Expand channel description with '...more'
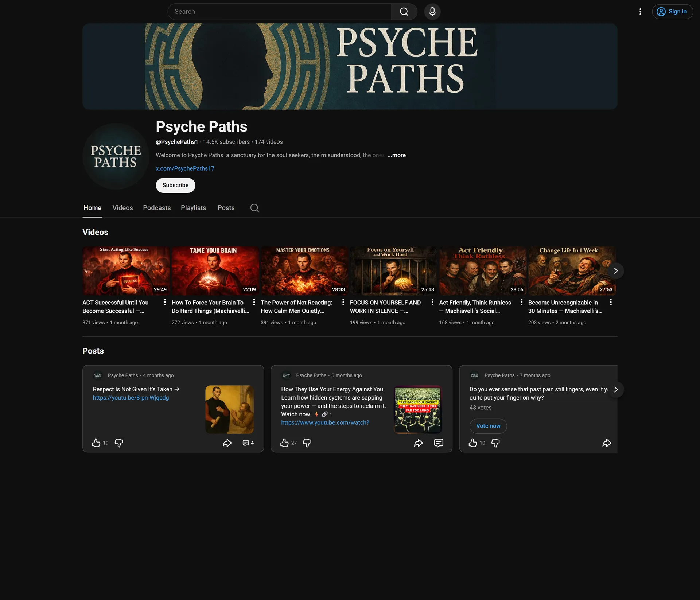The width and height of the screenshot is (700, 600). click(397, 155)
